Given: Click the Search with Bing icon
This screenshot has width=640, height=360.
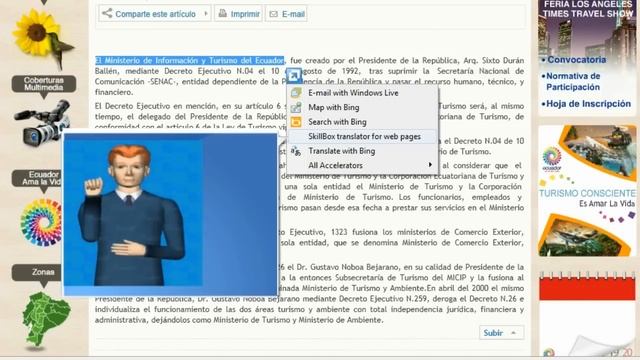Looking at the screenshot, I should (x=296, y=122).
